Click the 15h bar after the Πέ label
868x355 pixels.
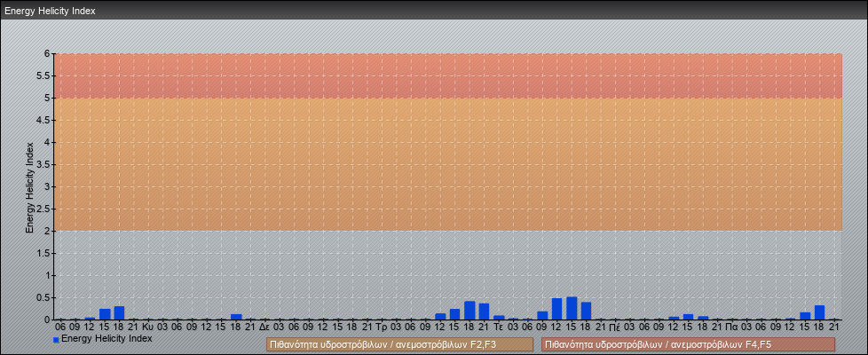coord(689,317)
